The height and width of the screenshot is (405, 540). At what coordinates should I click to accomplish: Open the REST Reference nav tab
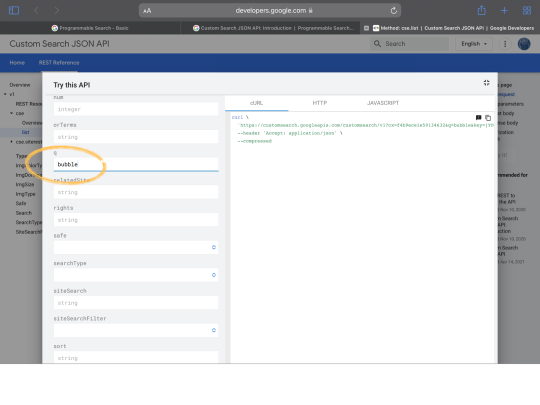59,63
